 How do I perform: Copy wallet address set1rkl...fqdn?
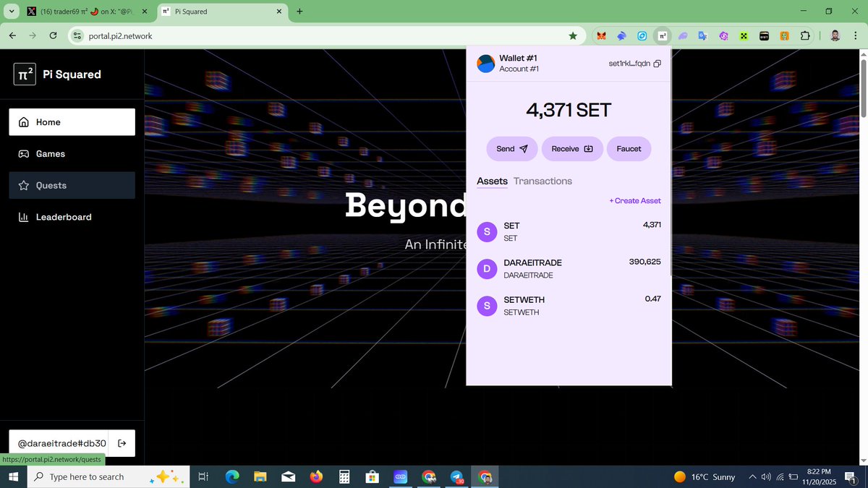[657, 64]
